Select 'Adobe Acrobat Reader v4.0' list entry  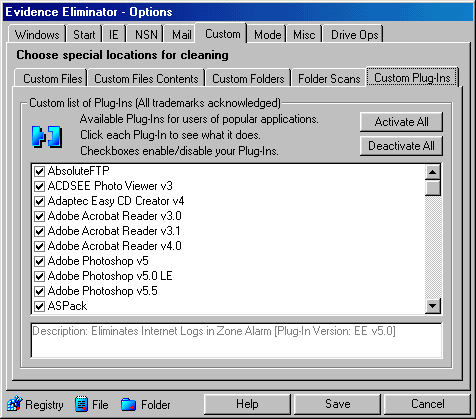point(114,246)
